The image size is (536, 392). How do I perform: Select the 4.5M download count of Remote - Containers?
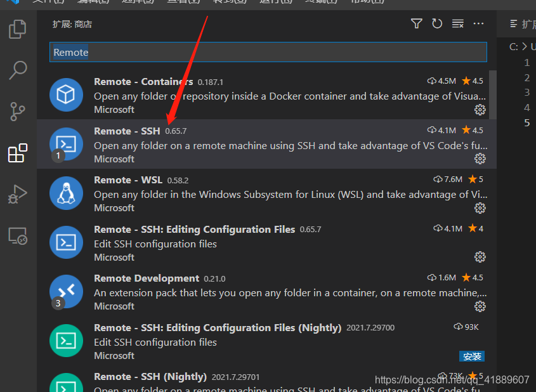pos(441,81)
